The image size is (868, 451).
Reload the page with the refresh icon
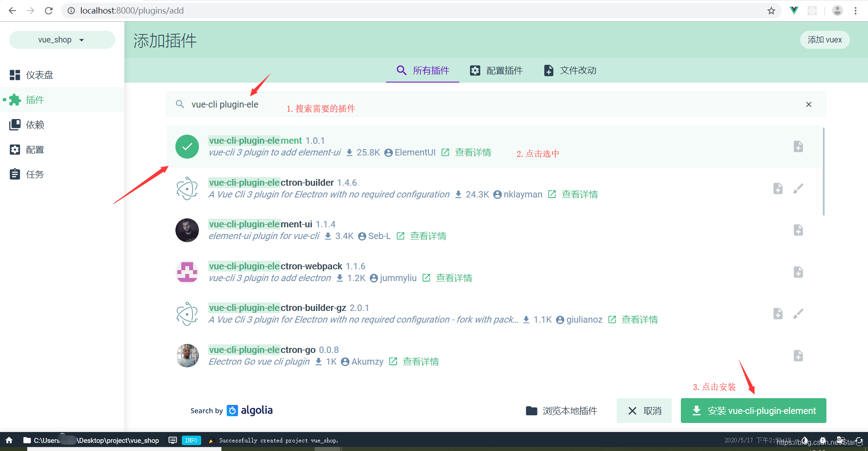pos(49,10)
